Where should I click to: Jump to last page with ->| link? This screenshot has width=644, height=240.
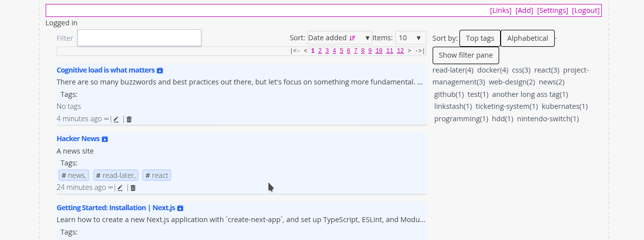tap(420, 51)
